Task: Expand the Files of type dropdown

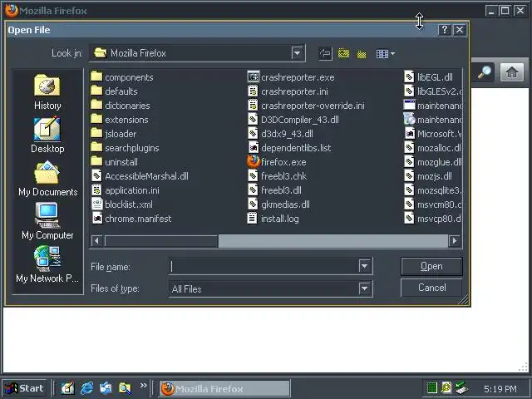Action: [x=364, y=288]
